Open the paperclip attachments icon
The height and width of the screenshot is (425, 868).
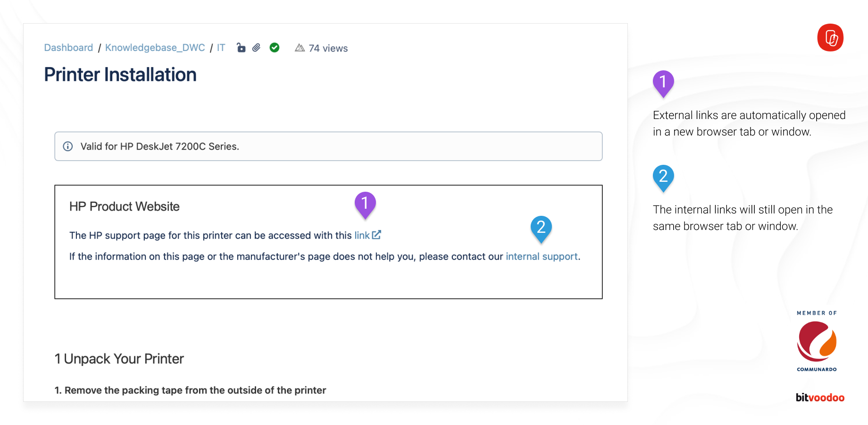pyautogui.click(x=257, y=48)
